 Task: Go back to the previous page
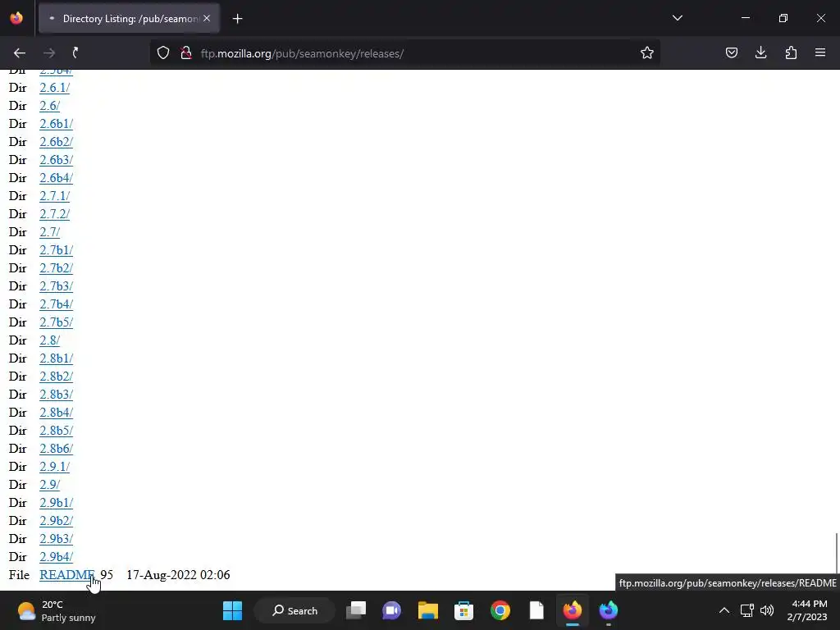point(20,53)
